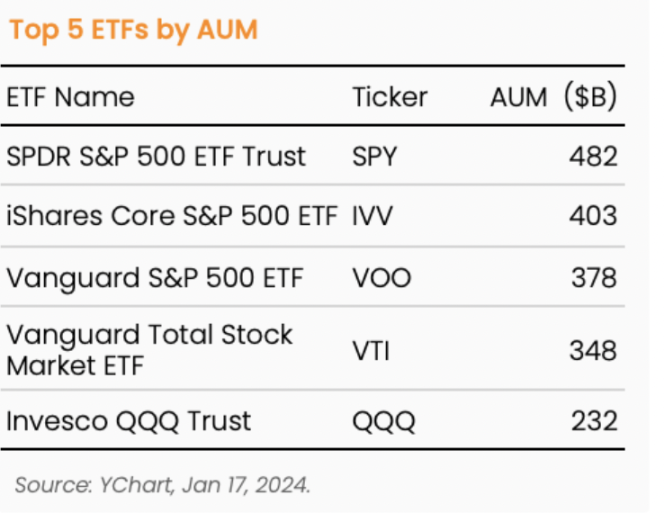Select Vanguard Total Stock Market ETF name

click(x=149, y=350)
